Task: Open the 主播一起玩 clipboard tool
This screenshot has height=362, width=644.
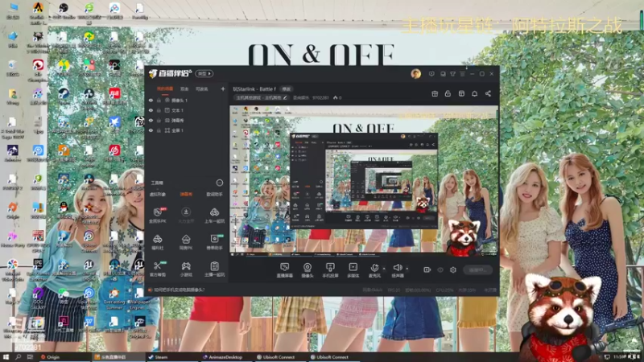Action: pos(214,269)
